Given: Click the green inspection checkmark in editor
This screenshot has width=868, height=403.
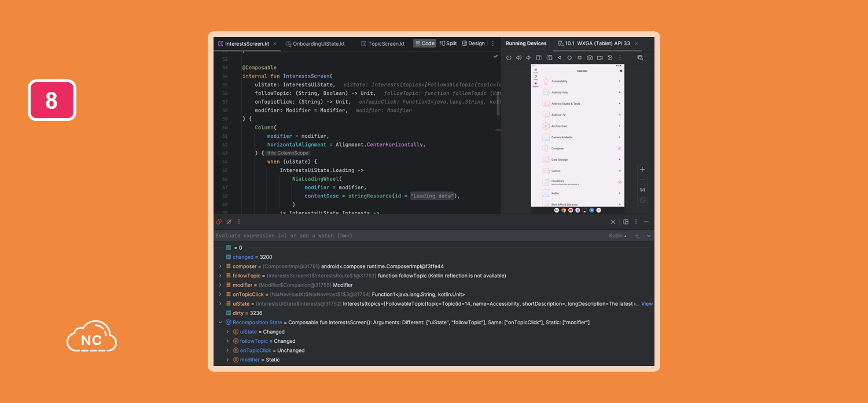Looking at the screenshot, I should [x=495, y=57].
